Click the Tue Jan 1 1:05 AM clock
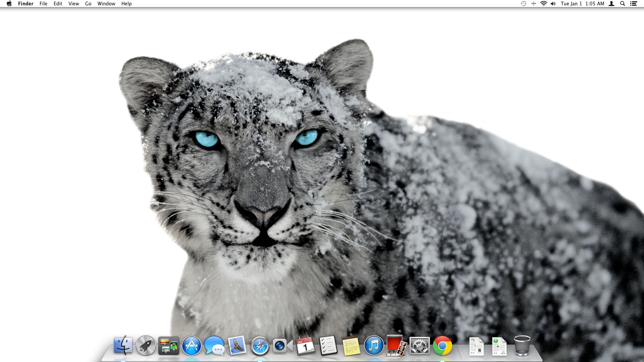644x362 pixels. click(583, 4)
